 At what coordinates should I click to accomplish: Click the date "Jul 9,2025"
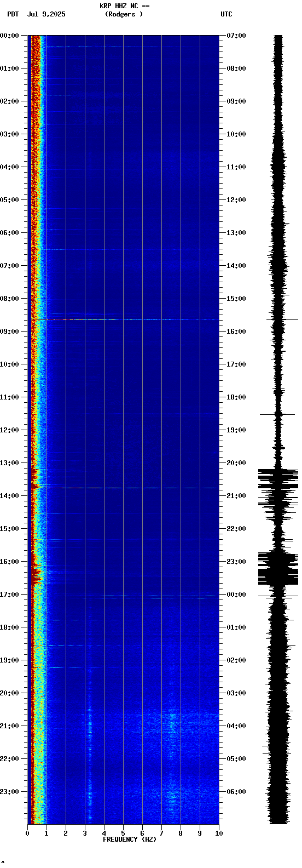pos(46,14)
